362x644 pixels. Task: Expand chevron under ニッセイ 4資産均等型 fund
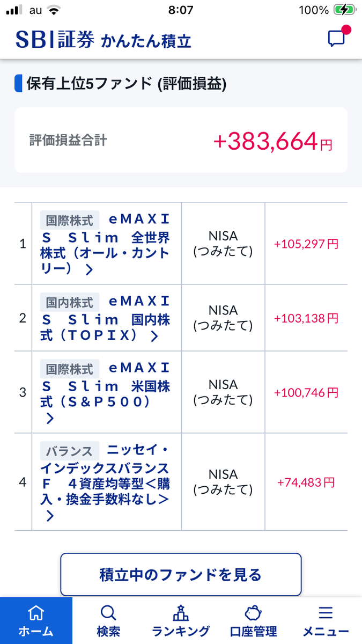[x=50, y=517]
